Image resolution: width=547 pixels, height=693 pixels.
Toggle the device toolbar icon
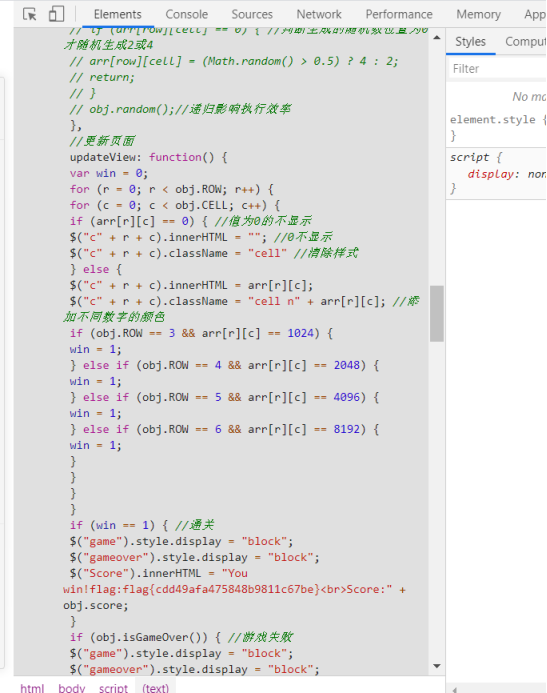(x=56, y=14)
